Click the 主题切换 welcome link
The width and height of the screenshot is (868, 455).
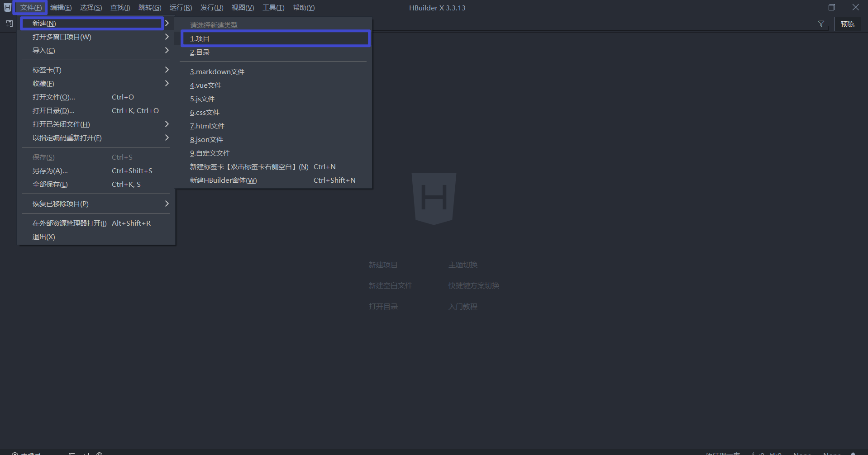point(463,265)
